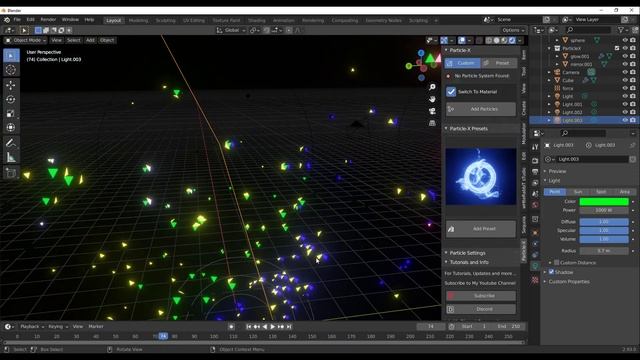Select the Add Cube tool
The image size is (640, 360).
click(11, 173)
